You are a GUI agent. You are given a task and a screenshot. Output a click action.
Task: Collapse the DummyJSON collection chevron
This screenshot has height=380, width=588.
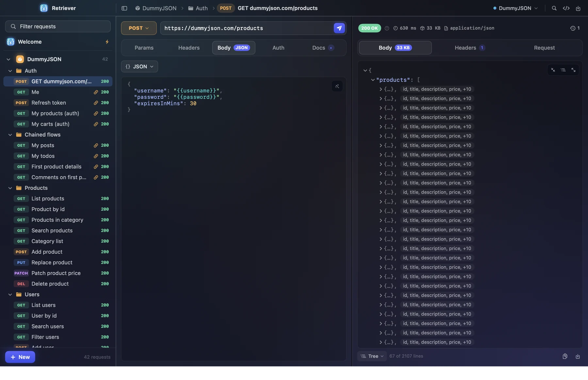8,59
